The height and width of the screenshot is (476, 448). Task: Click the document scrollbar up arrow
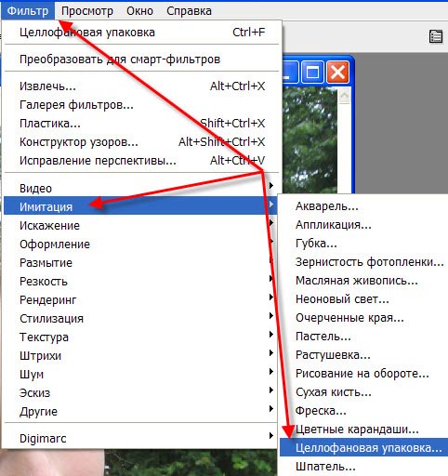coord(344,96)
